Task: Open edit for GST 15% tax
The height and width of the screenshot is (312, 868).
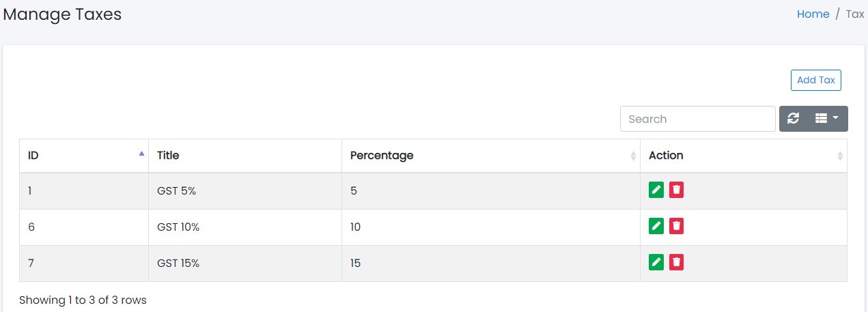Action: click(656, 262)
